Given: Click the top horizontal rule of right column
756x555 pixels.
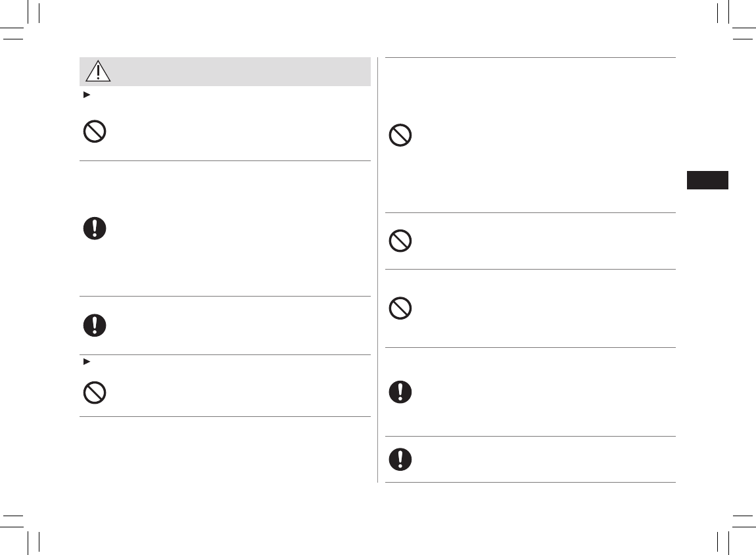Looking at the screenshot, I should 530,58.
